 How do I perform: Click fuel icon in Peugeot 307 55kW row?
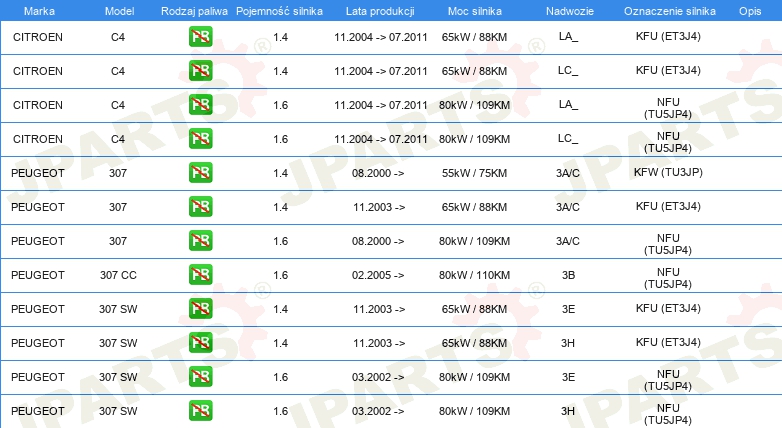coord(200,173)
